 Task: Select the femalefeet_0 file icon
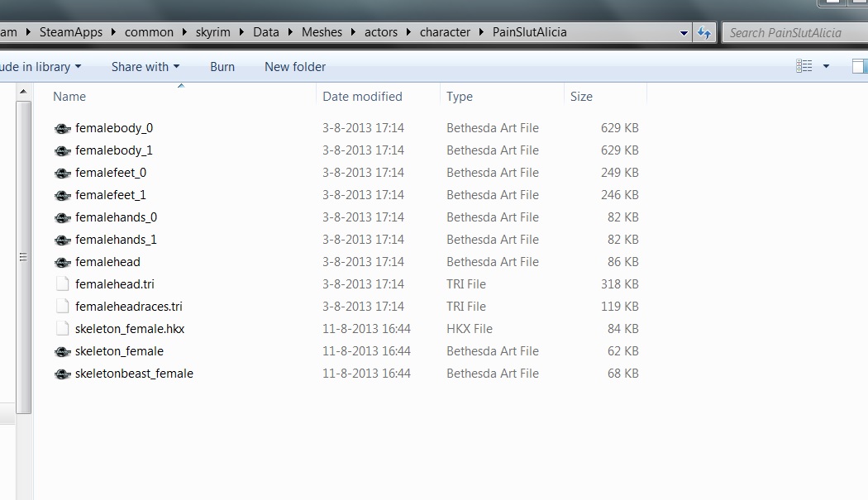point(63,174)
